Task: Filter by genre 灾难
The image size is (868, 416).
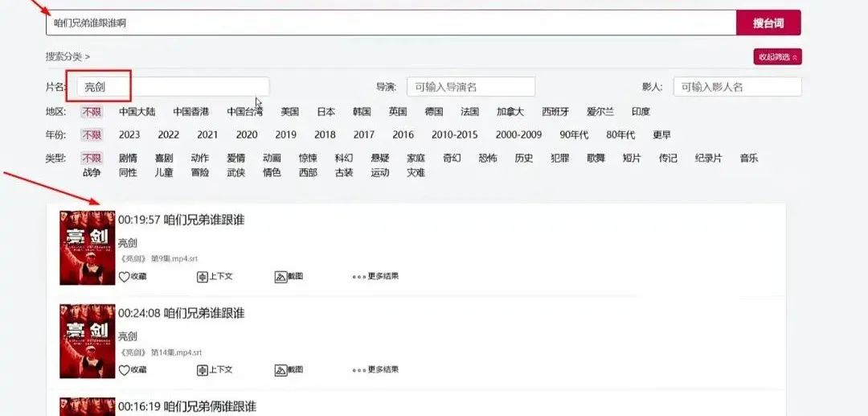Action: (416, 172)
